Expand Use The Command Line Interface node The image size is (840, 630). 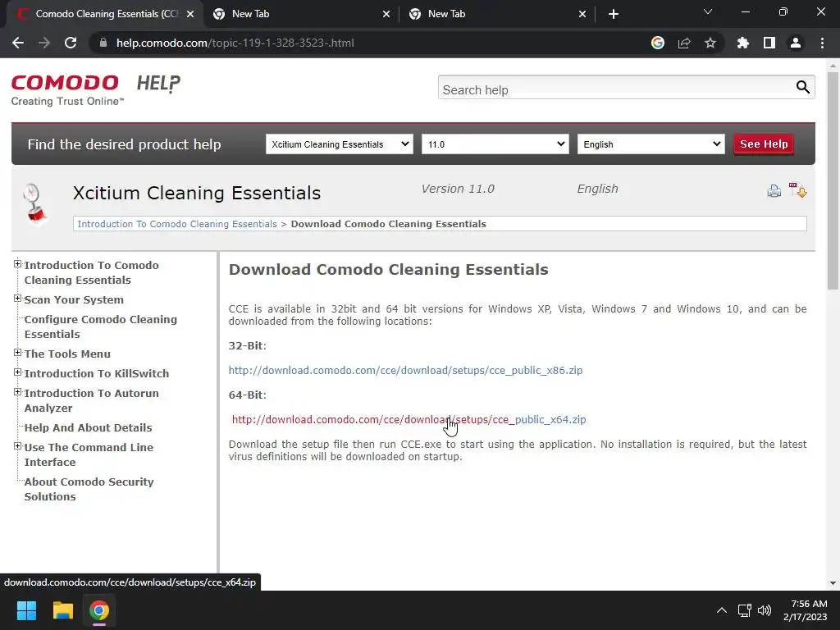tap(17, 446)
